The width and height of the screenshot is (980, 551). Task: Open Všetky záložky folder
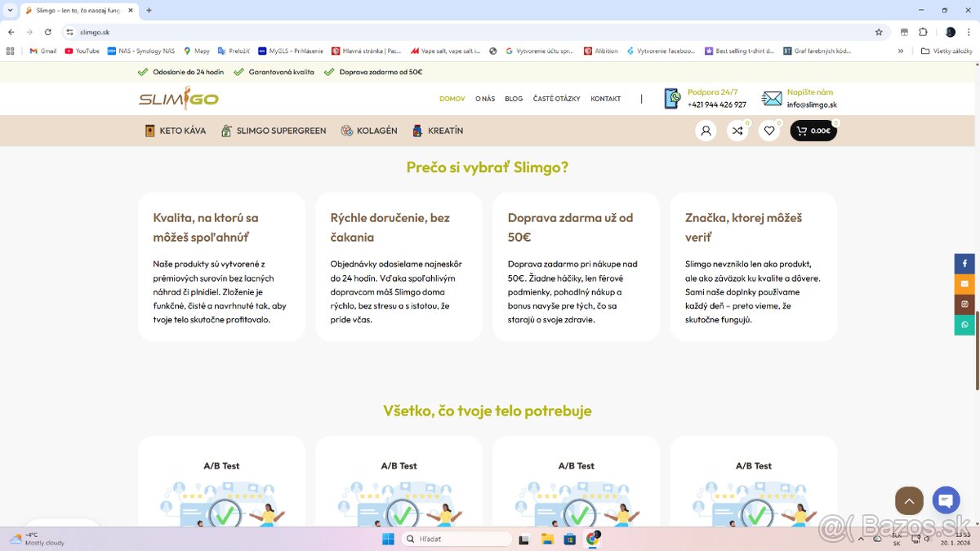pyautogui.click(x=946, y=51)
